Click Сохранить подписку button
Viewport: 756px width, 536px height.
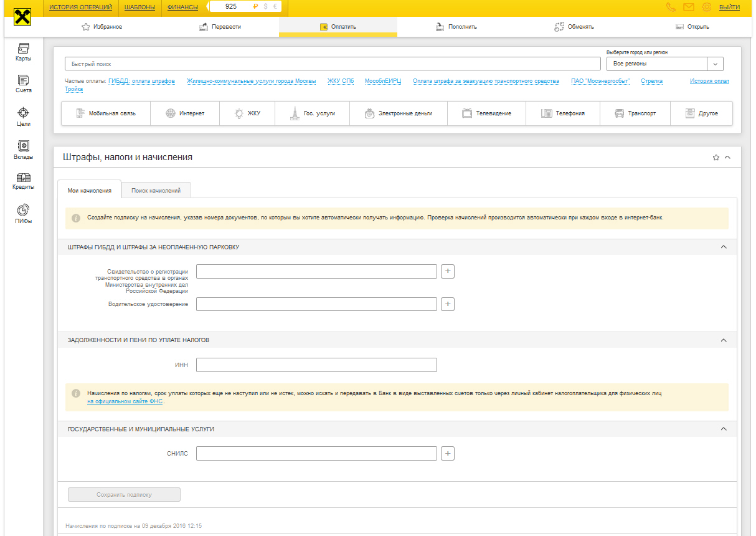(124, 494)
